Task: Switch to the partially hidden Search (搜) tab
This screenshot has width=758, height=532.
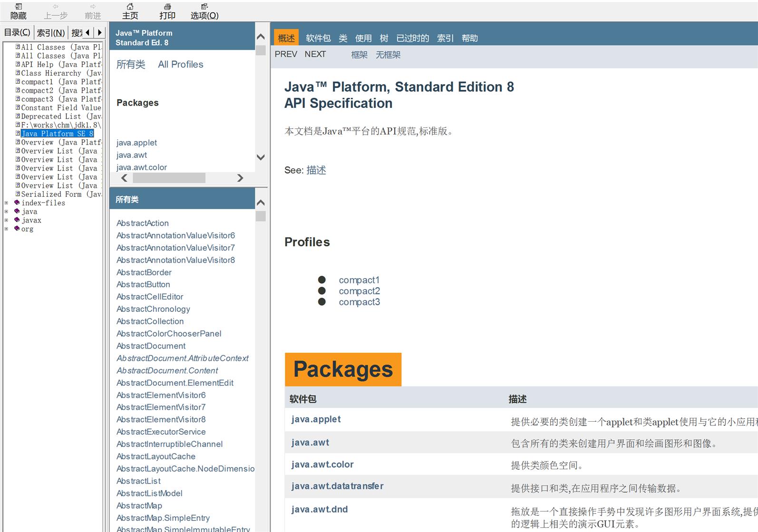Action: (x=77, y=33)
